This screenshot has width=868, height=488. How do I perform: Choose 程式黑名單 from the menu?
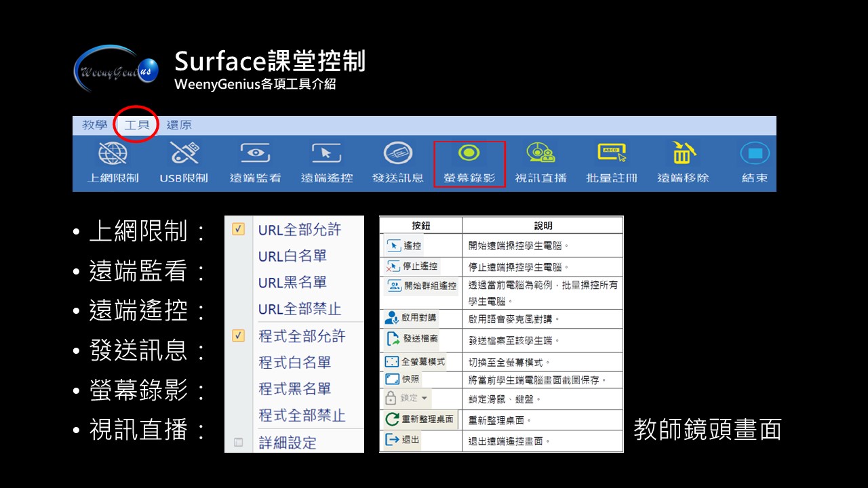coord(295,389)
